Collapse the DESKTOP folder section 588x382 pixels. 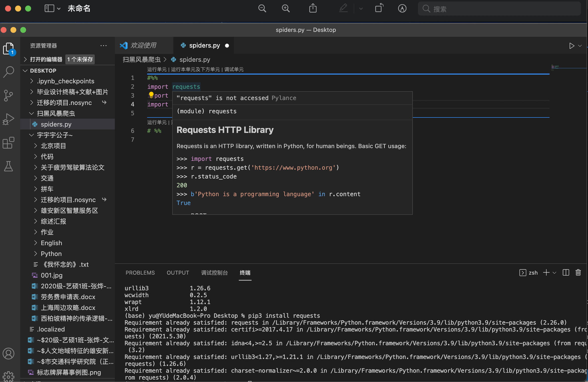(x=43, y=71)
